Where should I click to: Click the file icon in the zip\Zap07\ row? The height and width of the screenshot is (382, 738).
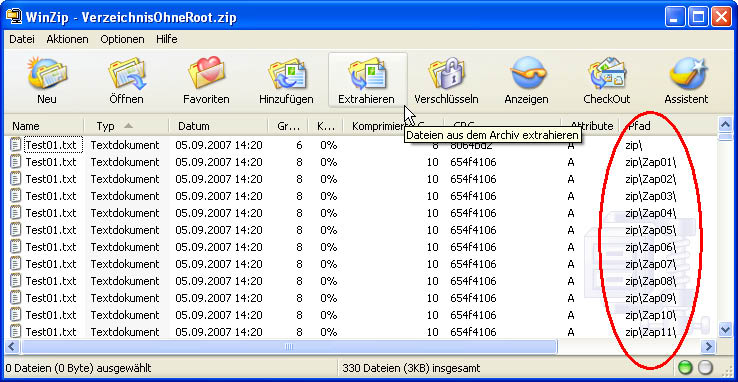click(16, 263)
